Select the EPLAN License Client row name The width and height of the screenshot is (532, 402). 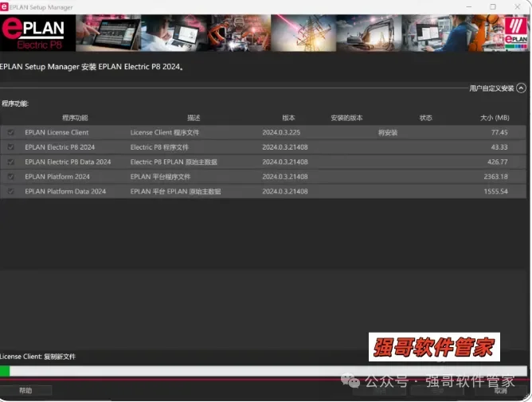(57, 132)
